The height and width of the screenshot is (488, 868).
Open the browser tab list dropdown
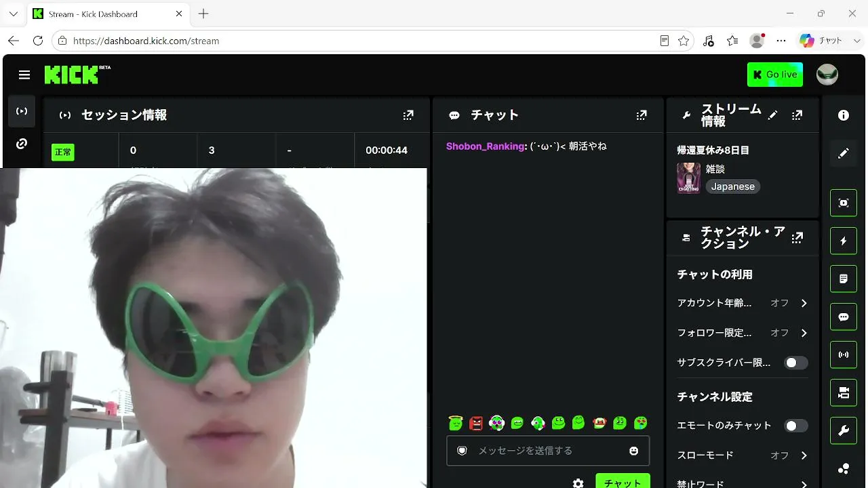[x=14, y=14]
